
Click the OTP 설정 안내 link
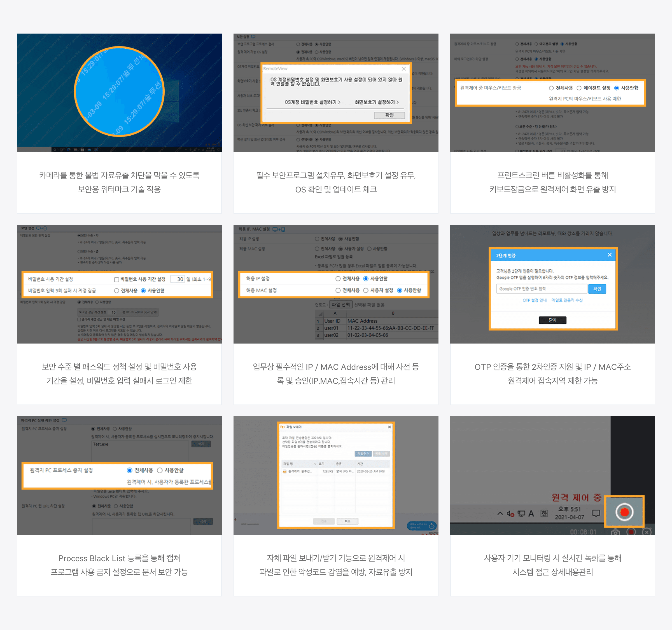tap(535, 300)
